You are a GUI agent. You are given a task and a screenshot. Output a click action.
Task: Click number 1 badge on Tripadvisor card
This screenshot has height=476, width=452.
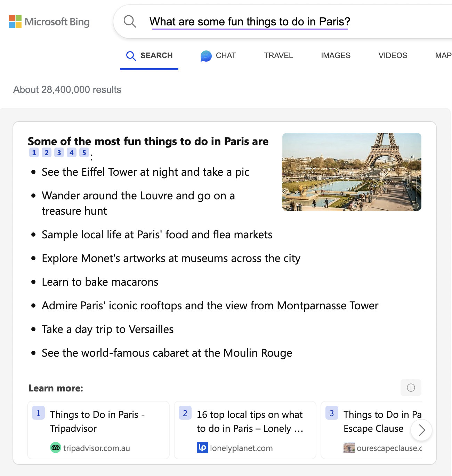tap(38, 413)
